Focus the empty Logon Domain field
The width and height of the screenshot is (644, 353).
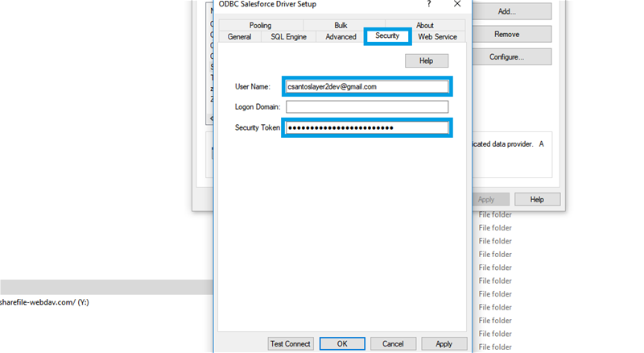coord(366,106)
